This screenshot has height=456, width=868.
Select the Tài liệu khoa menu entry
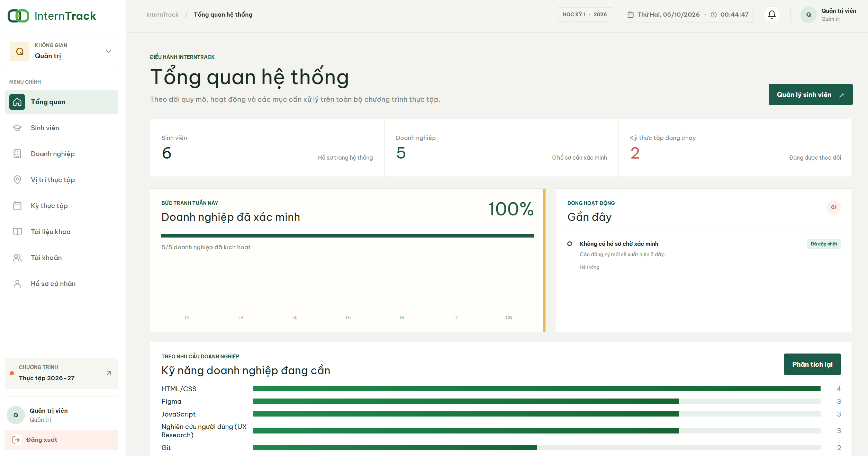coord(61,232)
